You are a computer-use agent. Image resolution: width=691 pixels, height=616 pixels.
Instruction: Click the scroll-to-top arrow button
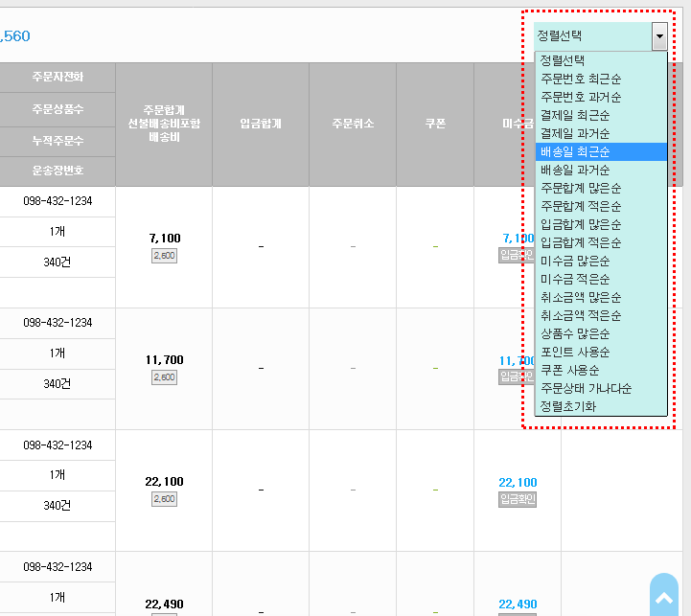[x=663, y=598]
